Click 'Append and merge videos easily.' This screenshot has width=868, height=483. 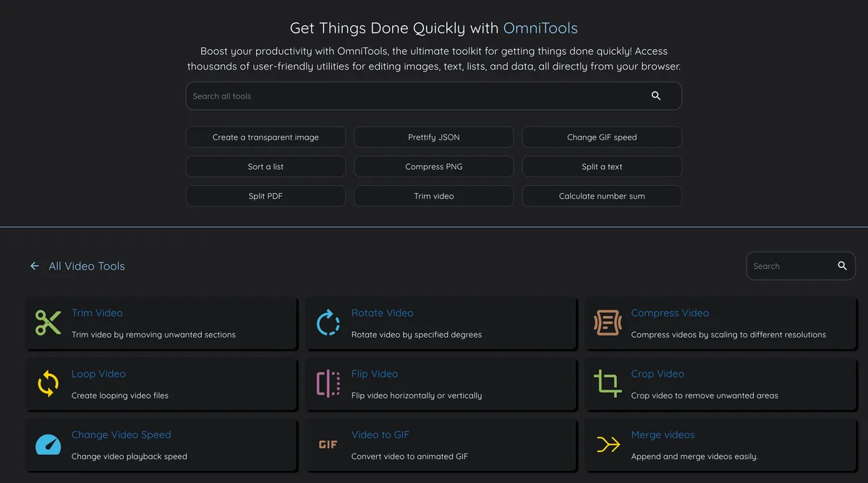click(x=694, y=456)
